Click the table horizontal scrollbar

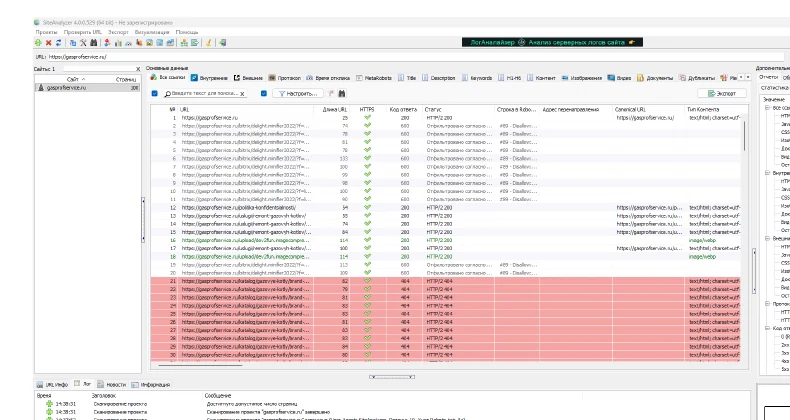(x=200, y=365)
